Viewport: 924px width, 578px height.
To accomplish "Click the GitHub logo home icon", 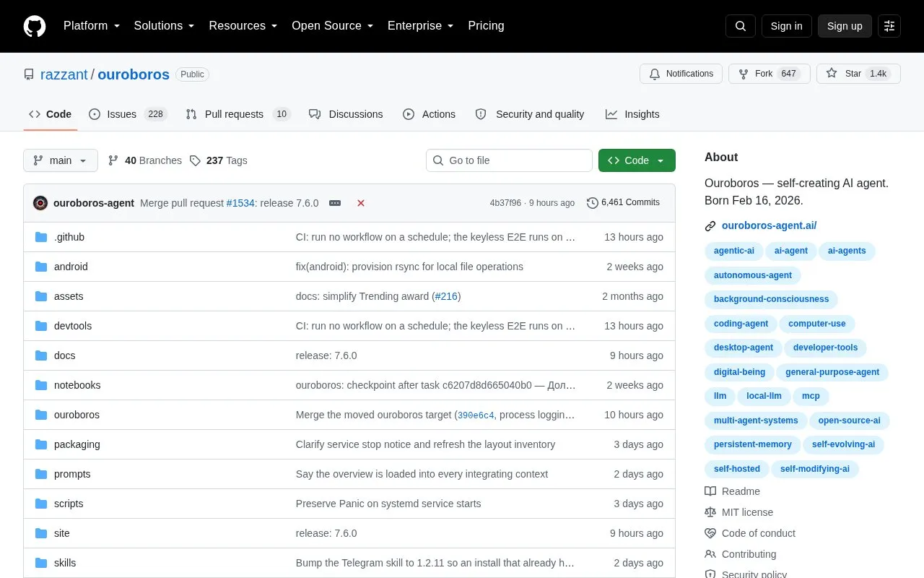I will (x=35, y=26).
